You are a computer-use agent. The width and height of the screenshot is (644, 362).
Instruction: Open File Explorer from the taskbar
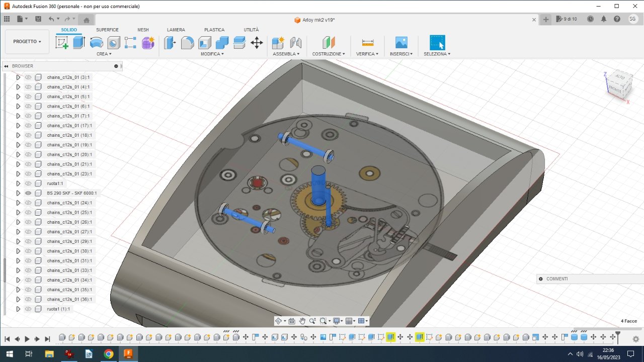49,354
